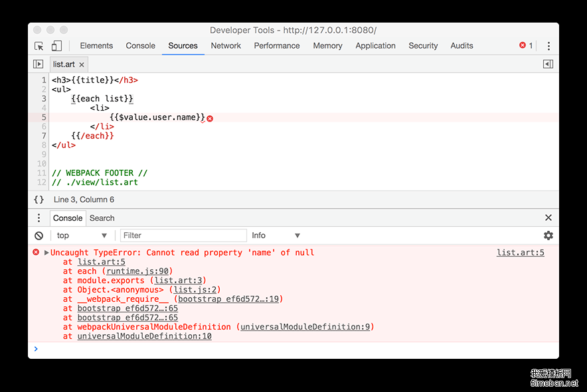Close the console drawer

(x=548, y=218)
